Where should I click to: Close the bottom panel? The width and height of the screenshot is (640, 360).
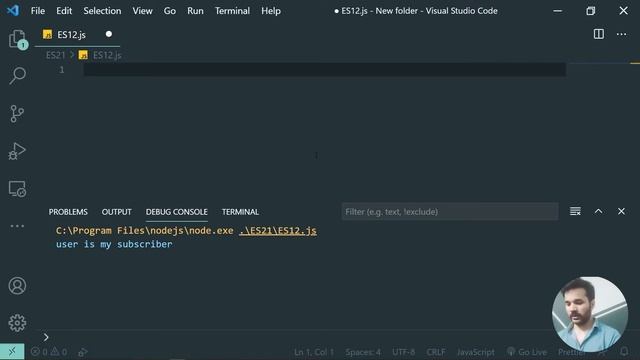point(621,211)
